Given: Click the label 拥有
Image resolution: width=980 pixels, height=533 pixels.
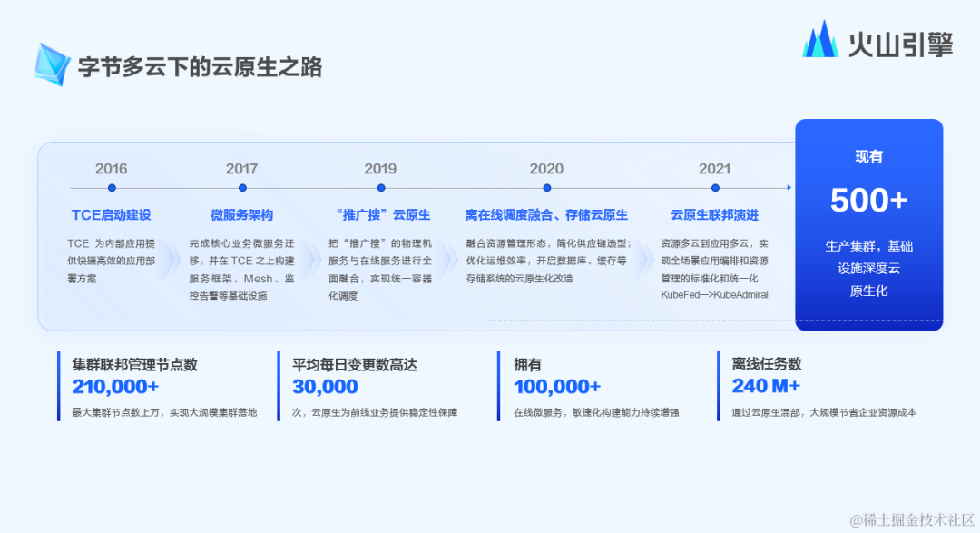Looking at the screenshot, I should coord(527,365).
